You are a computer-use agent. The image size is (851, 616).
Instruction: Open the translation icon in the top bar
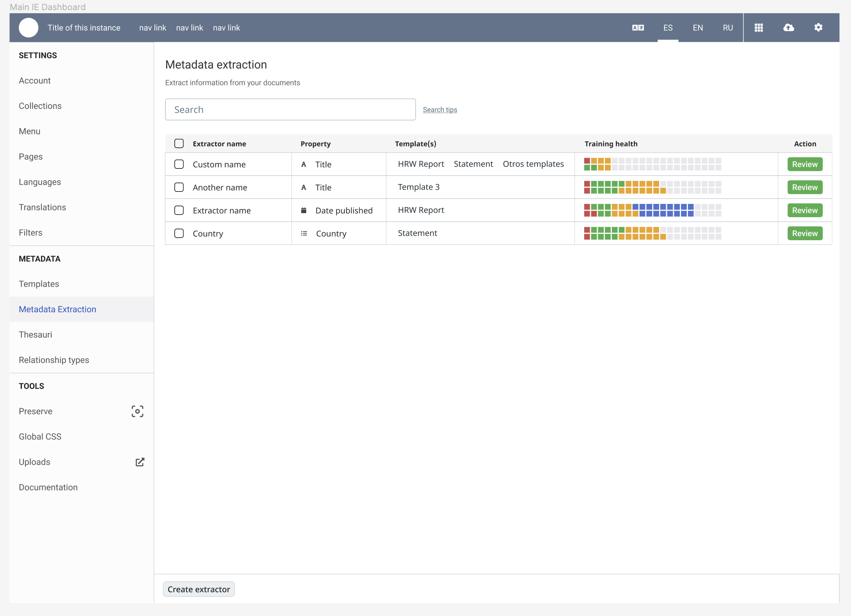pos(637,28)
